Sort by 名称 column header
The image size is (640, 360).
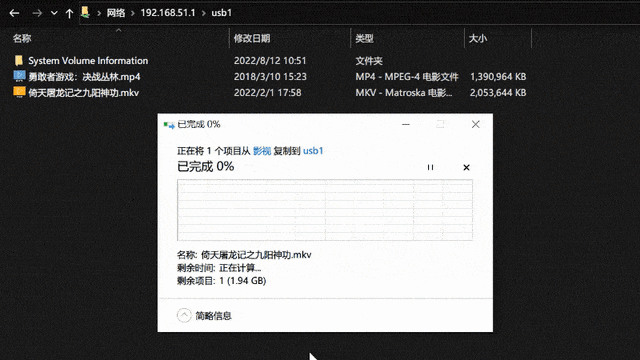(x=22, y=38)
